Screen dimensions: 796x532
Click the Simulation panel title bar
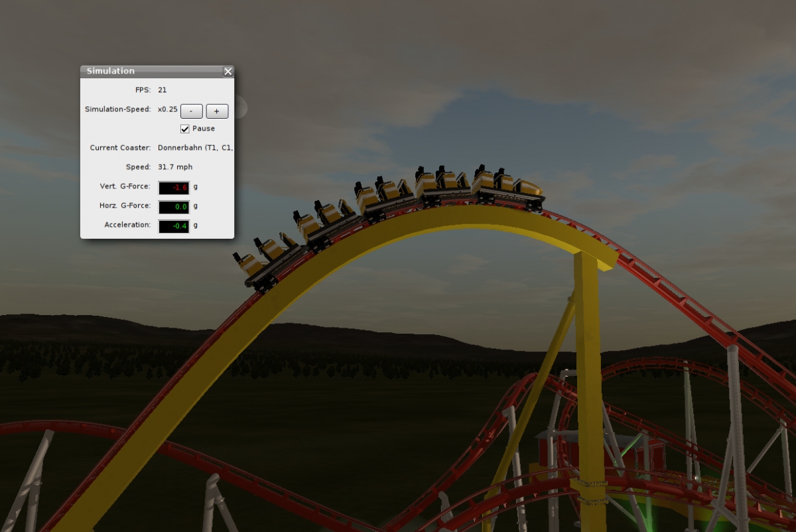coord(157,72)
